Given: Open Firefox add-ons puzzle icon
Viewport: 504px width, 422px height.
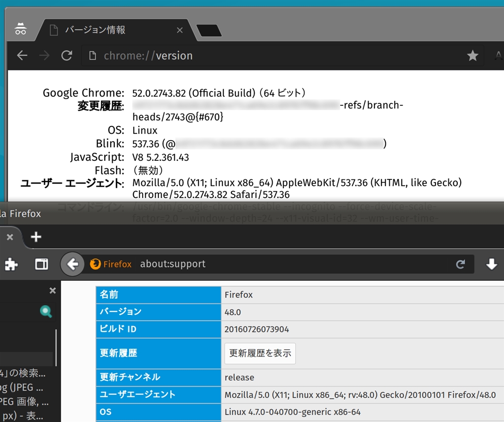Looking at the screenshot, I should coord(11,264).
